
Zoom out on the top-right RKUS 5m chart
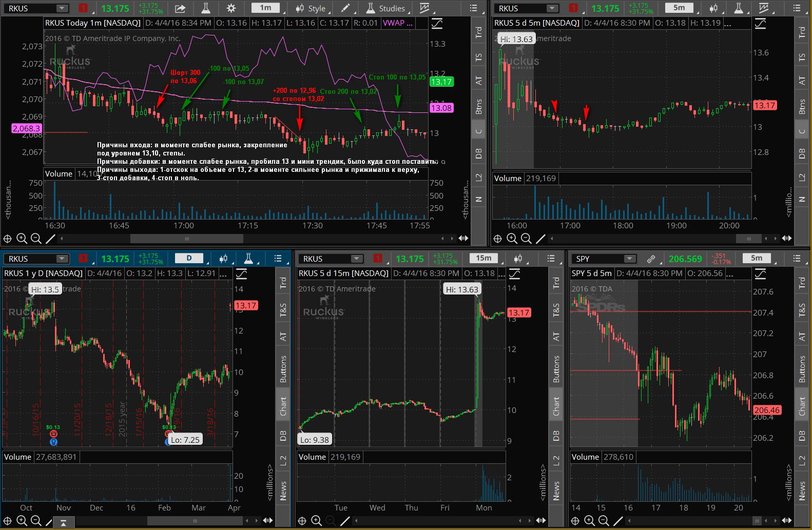[x=526, y=239]
